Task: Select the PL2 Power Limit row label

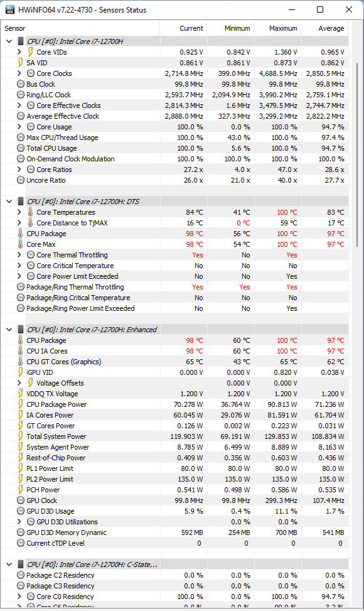Action: [50, 479]
